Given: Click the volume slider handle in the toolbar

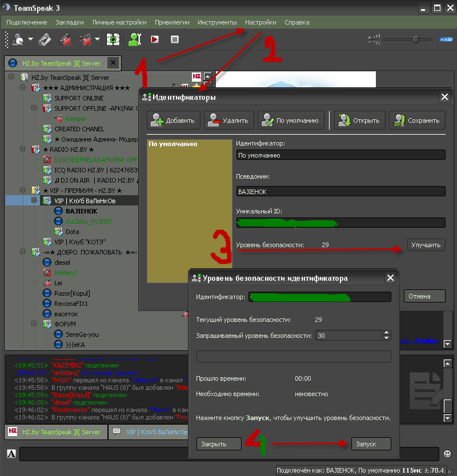Looking at the screenshot, I should (416, 39).
